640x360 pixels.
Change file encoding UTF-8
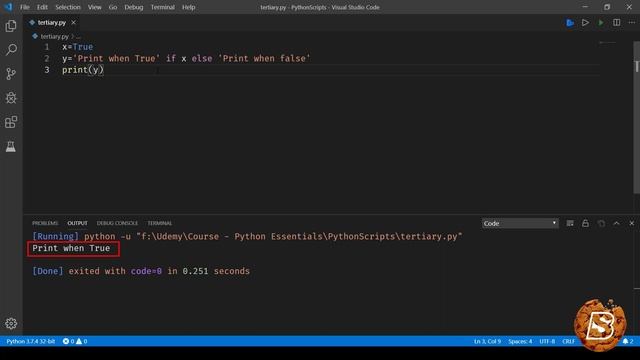pos(547,341)
